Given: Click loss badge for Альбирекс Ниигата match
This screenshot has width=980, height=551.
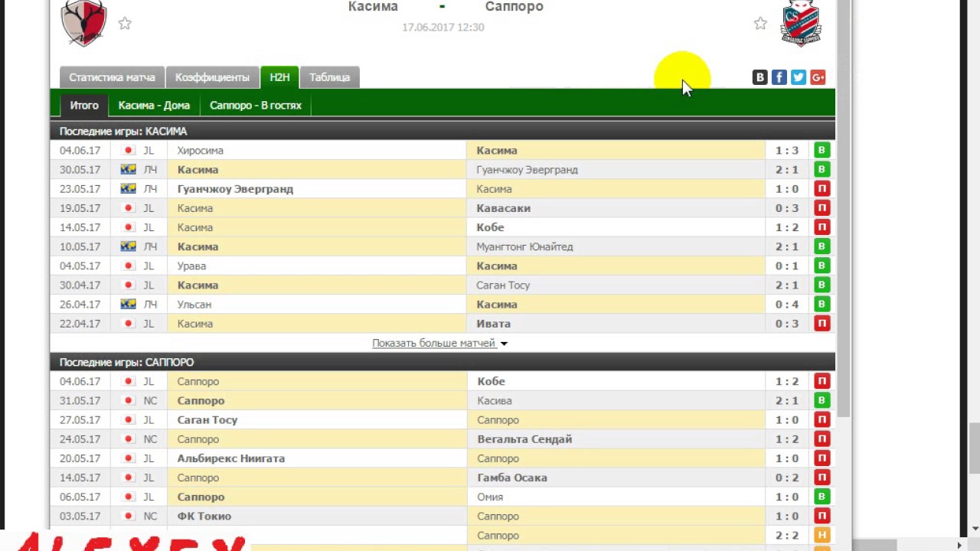Looking at the screenshot, I should click(x=822, y=458).
